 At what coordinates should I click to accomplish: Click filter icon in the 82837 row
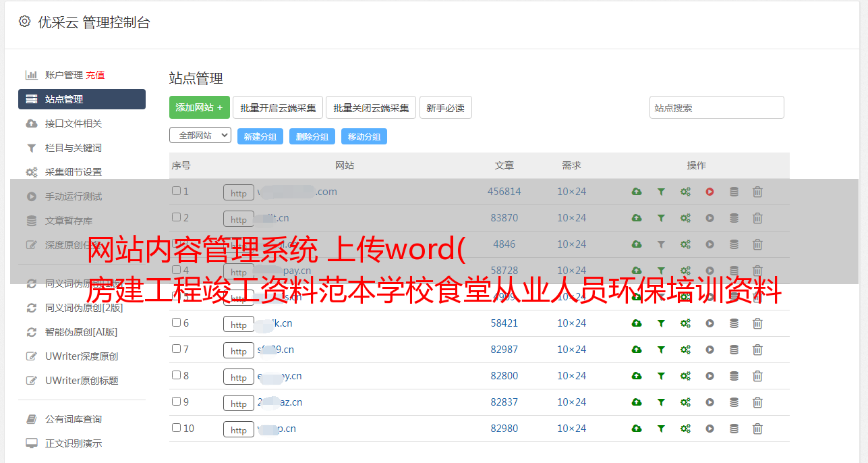coord(661,402)
